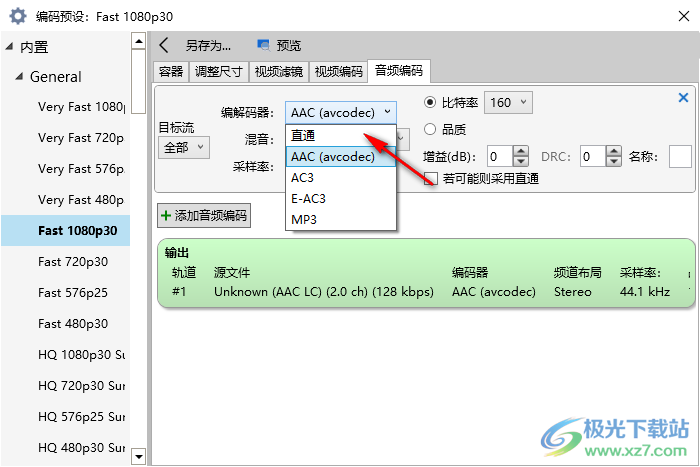Click 44.1 kHz sample rate value
The width and height of the screenshot is (700, 467).
tap(645, 292)
